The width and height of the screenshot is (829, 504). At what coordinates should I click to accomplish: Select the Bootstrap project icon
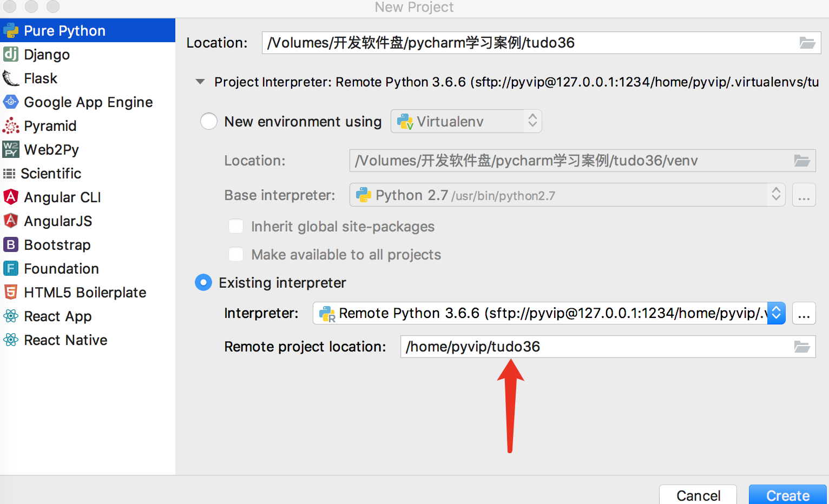[11, 245]
